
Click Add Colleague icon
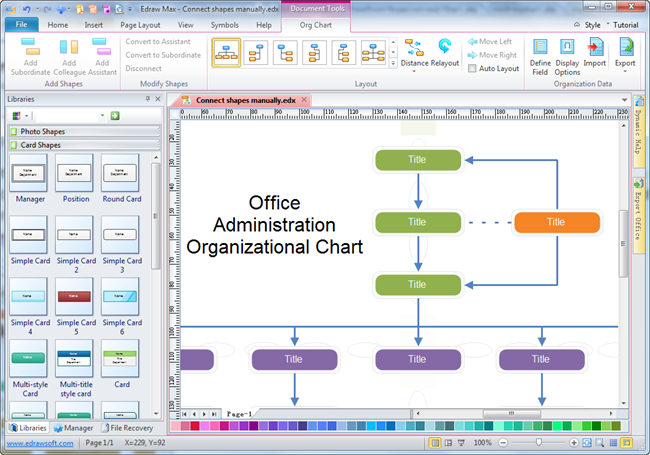69,46
